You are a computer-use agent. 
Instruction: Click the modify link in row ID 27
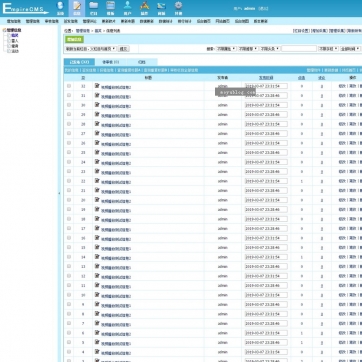pyautogui.click(x=342, y=133)
